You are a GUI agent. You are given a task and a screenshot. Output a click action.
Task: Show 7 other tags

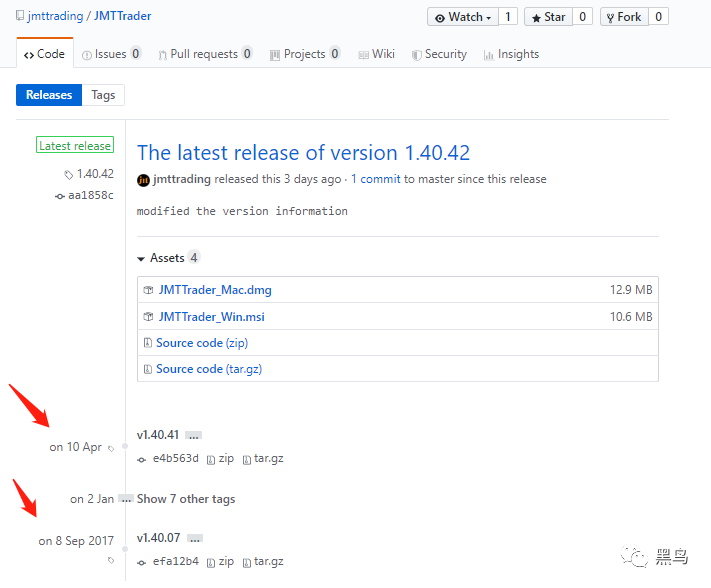[186, 499]
